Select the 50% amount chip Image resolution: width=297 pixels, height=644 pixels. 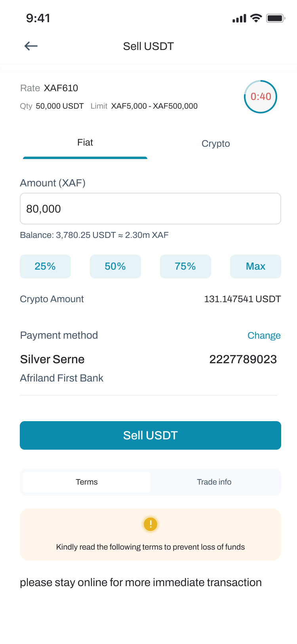coord(115,266)
